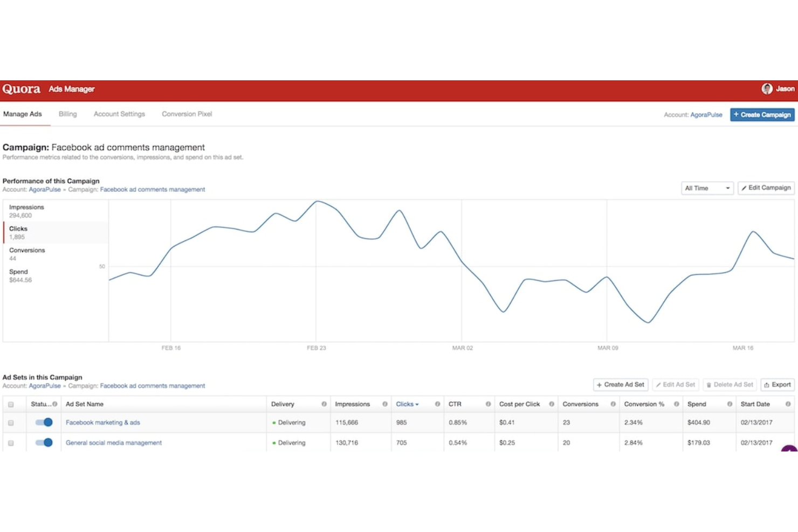The height and width of the screenshot is (532, 798).
Task: Click the info icon in Conversions column header
Action: pos(613,404)
